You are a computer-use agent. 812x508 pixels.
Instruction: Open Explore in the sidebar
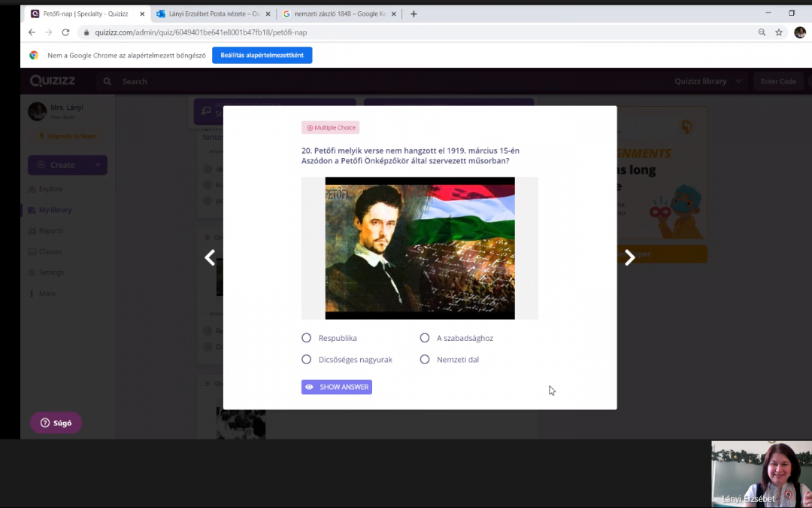point(46,189)
